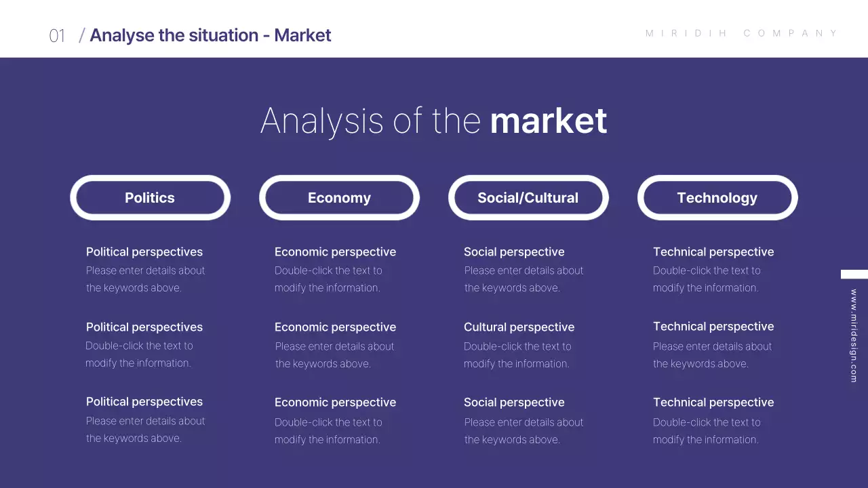Click the Social/Cultural pill button
Image resolution: width=868 pixels, height=488 pixels.
[528, 198]
